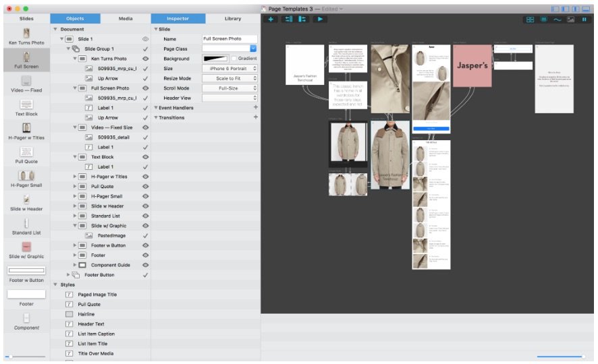Select the Text Block slide template icon
Image resolution: width=598 pixels, height=364 pixels.
26,104
